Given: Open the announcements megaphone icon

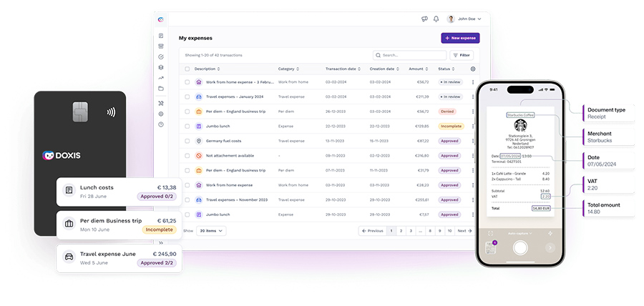Looking at the screenshot, I should (424, 19).
